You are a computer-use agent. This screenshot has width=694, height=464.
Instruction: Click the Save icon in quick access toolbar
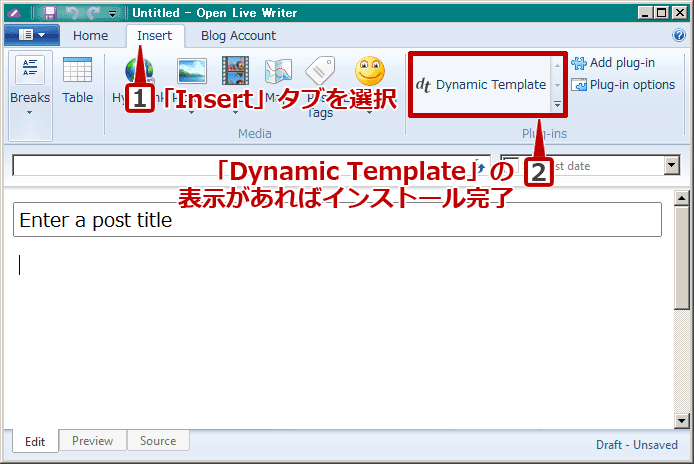click(50, 13)
